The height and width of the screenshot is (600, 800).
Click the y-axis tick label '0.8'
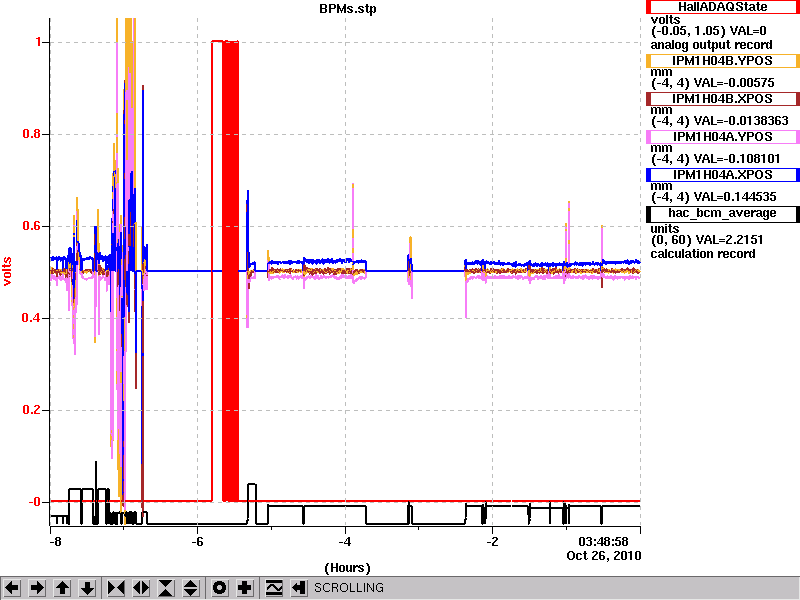[33, 134]
